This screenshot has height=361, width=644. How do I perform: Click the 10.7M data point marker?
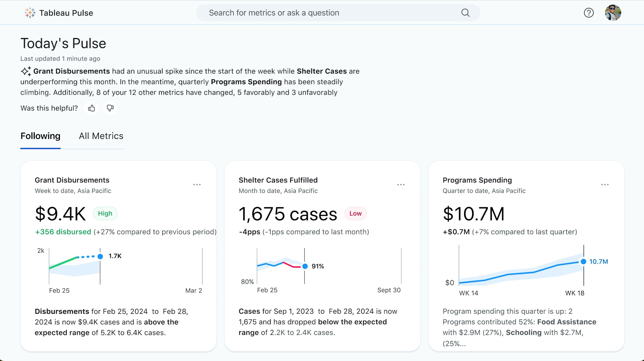point(583,262)
